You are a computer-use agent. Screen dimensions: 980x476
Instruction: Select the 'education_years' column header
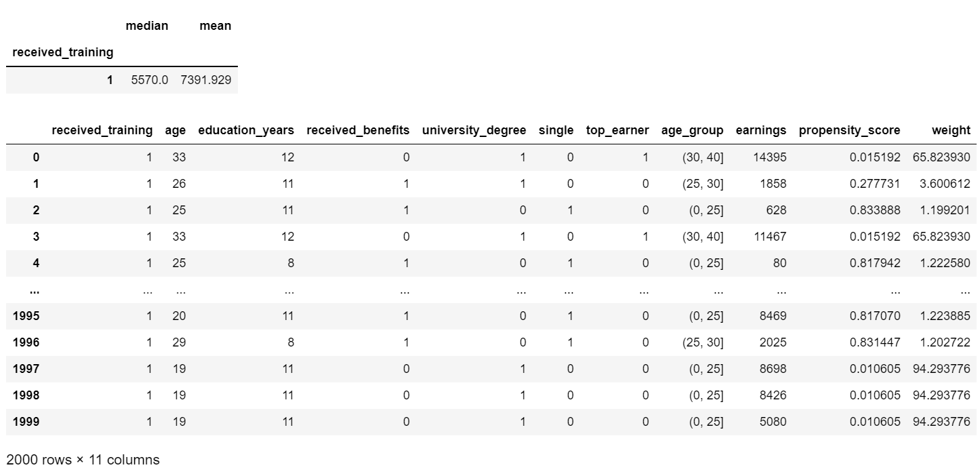click(x=246, y=130)
